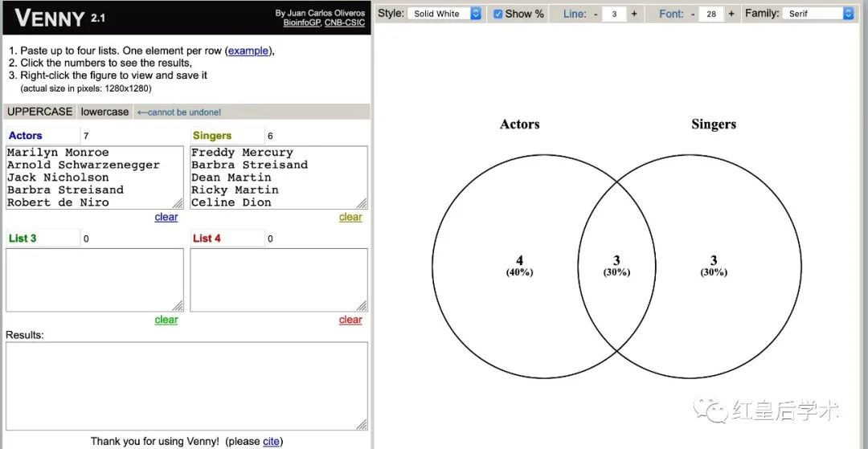Select the Dean Martin row

pos(231,178)
